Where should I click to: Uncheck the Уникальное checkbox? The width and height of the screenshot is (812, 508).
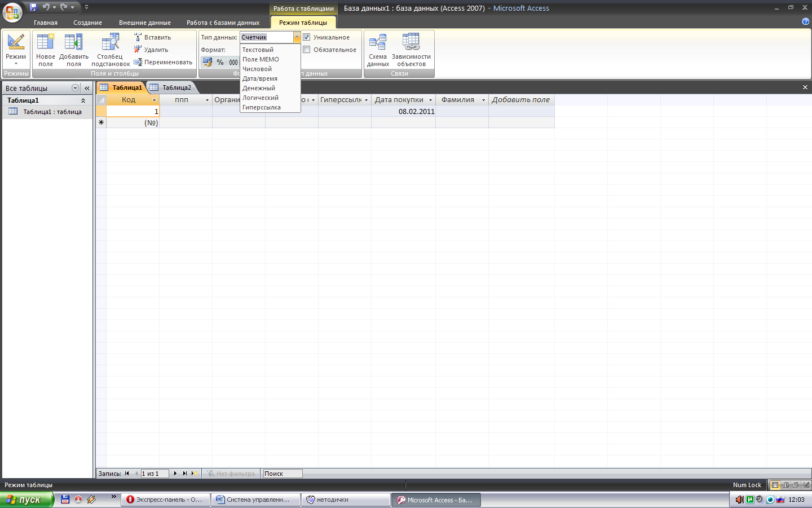pyautogui.click(x=307, y=37)
